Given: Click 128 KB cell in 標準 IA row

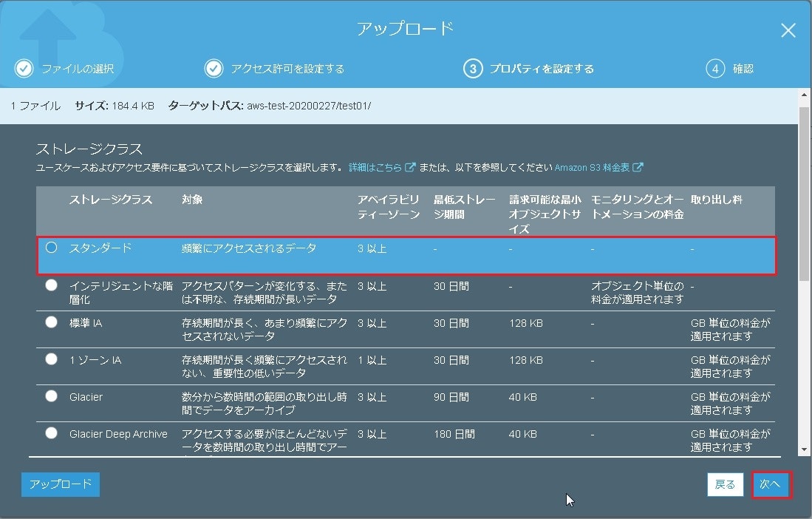Looking at the screenshot, I should pos(526,322).
